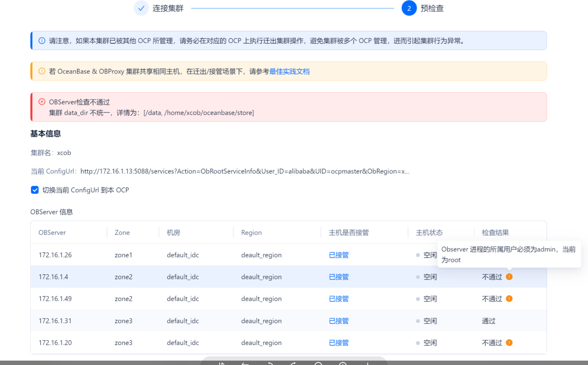This screenshot has width=588, height=365.
Task: Click 已接管 link for 172.16.1.26
Action: pos(339,255)
